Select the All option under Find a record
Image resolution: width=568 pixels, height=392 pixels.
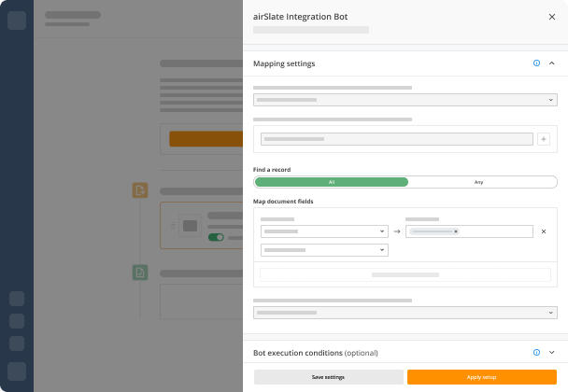click(332, 182)
